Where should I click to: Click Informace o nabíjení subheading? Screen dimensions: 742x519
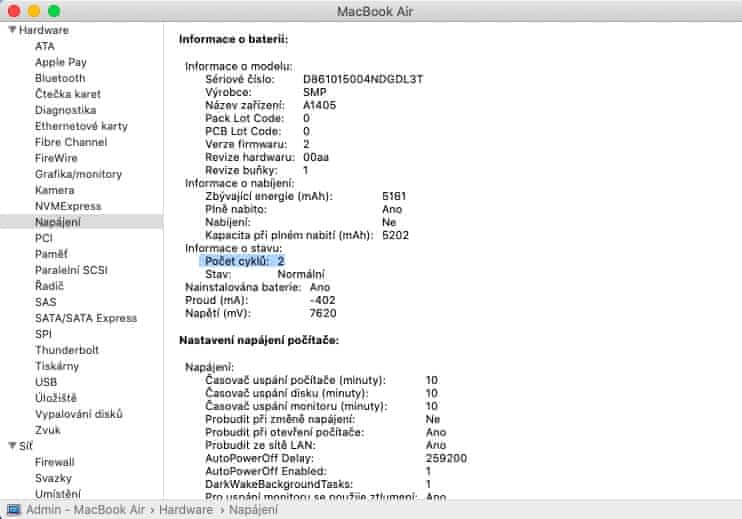pos(239,183)
